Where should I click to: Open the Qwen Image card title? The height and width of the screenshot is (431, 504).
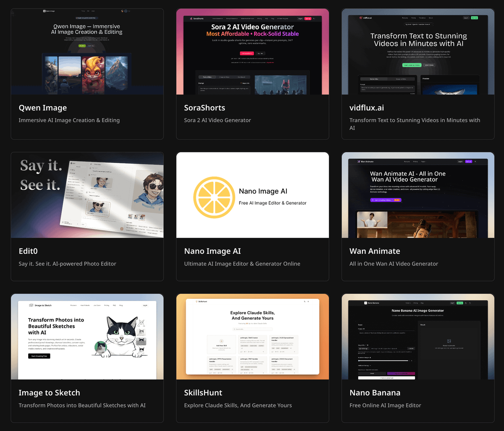(x=42, y=108)
